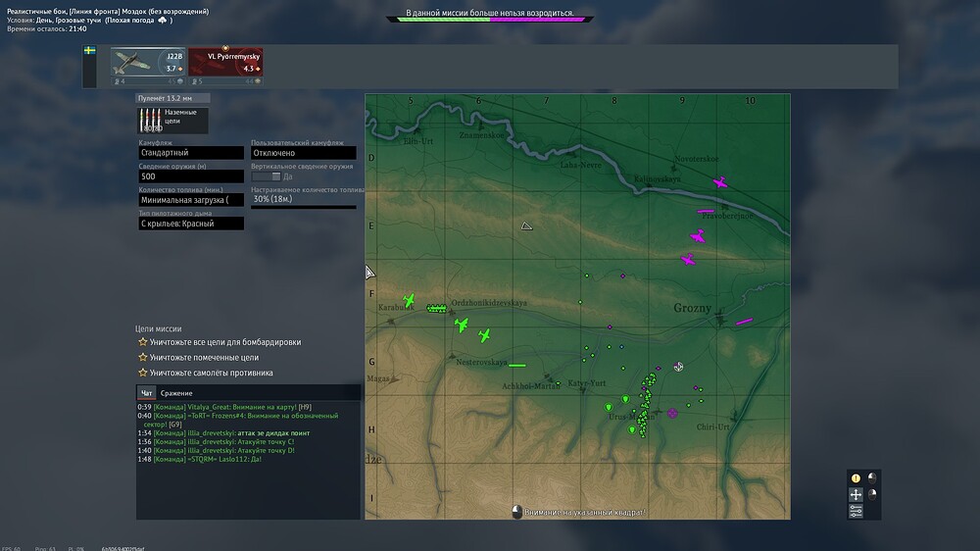The image size is (980, 551).
Task: Click the enemy plane marker near Novoterskoe
Action: (720, 182)
